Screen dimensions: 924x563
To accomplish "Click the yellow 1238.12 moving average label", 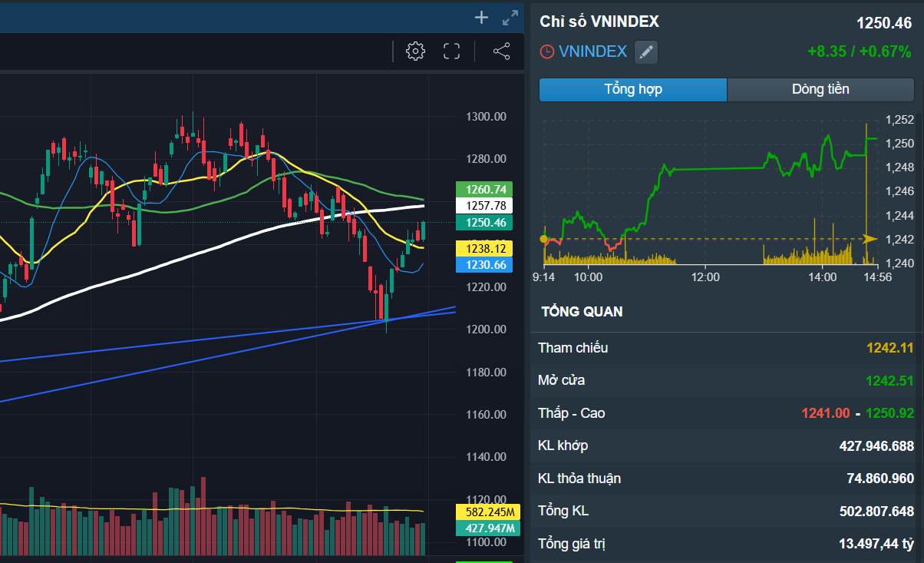I will 483,248.
